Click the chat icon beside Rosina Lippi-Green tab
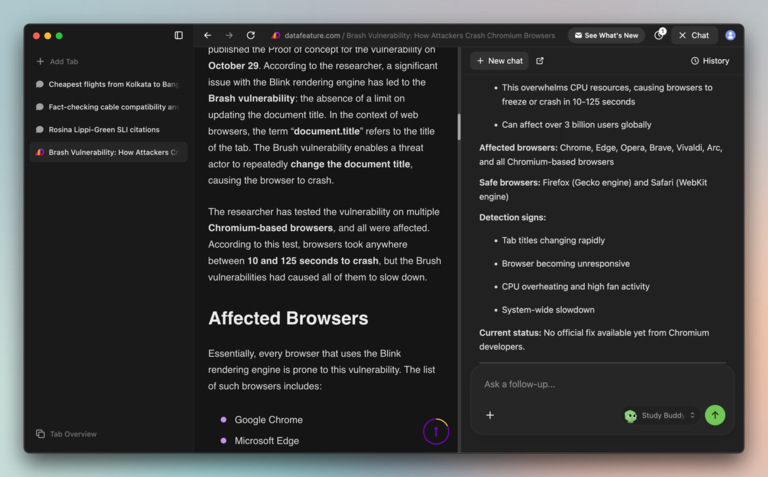The image size is (768, 477). click(40, 129)
